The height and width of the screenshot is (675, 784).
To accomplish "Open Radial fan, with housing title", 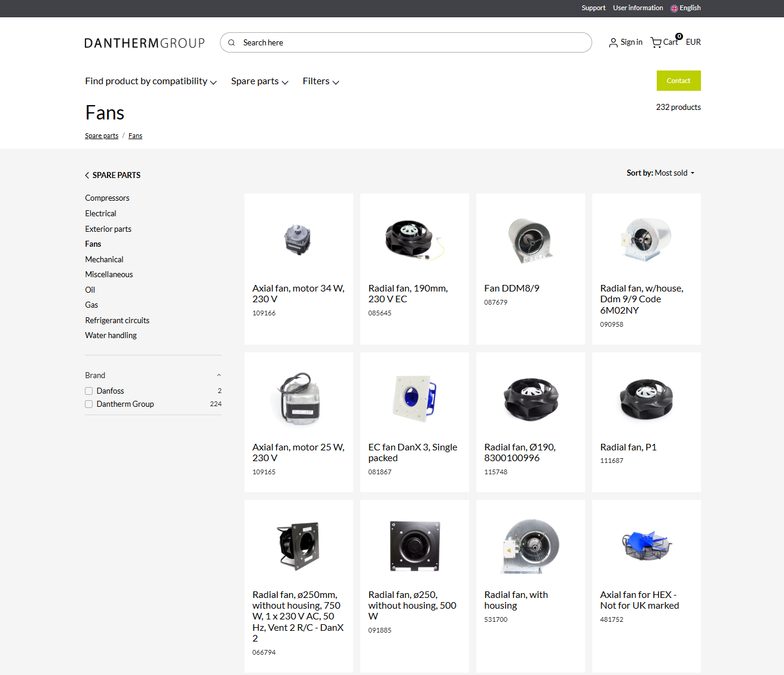I will pyautogui.click(x=516, y=600).
